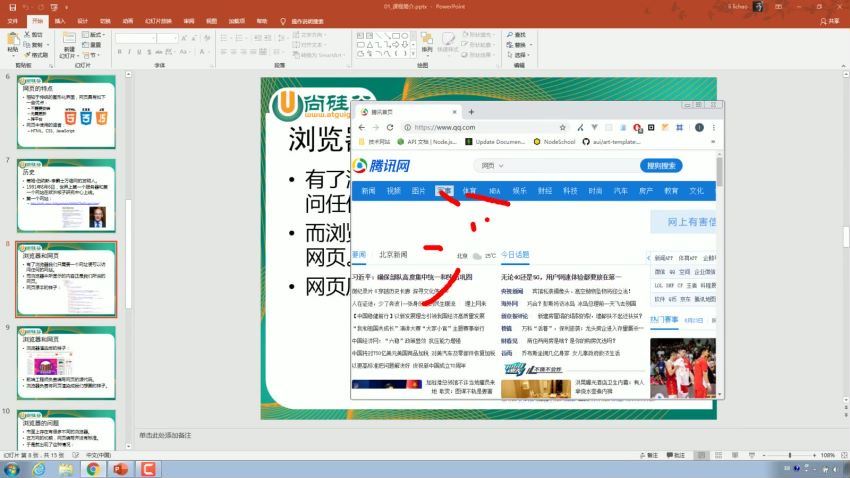The height and width of the screenshot is (478, 850).
Task: Toggle Italic in the font group
Action: 129,52
